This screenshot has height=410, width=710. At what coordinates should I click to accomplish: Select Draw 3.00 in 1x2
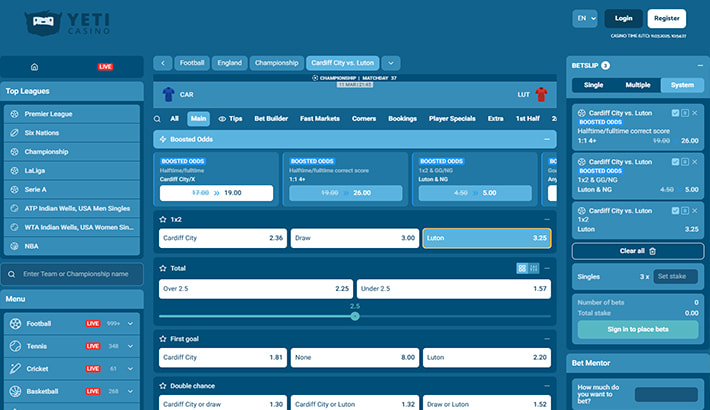(x=355, y=238)
